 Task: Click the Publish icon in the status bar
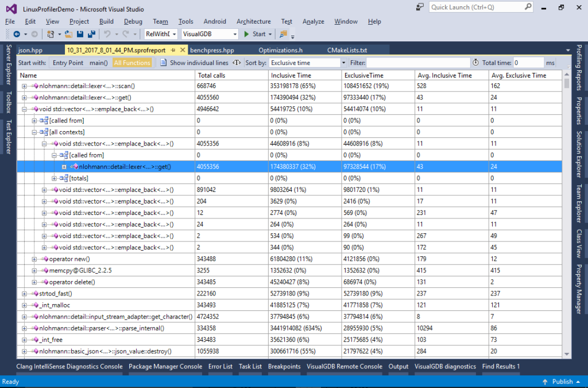tap(545, 381)
